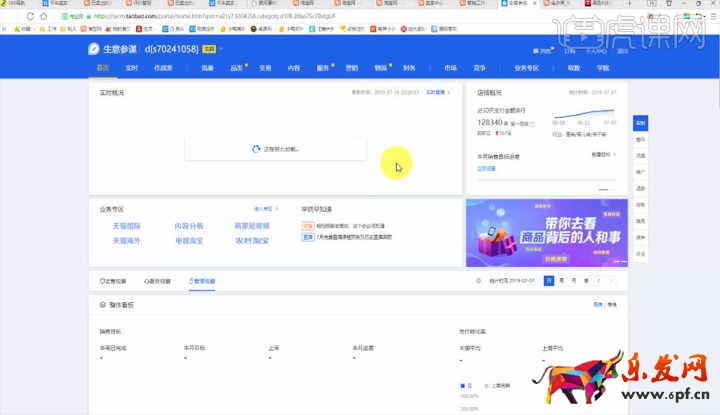Click the 实时 item in right sidebar
Viewport: 720px width, 415px height.
(x=640, y=124)
